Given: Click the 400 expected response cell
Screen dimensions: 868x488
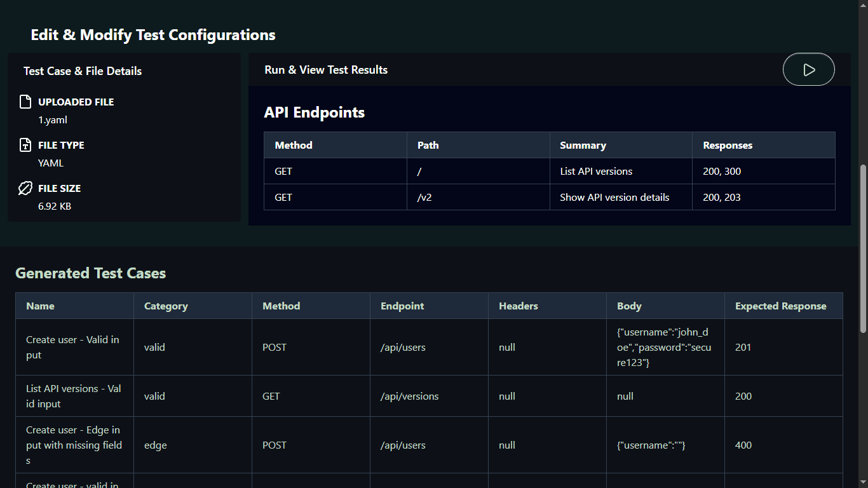Looking at the screenshot, I should [x=783, y=445].
